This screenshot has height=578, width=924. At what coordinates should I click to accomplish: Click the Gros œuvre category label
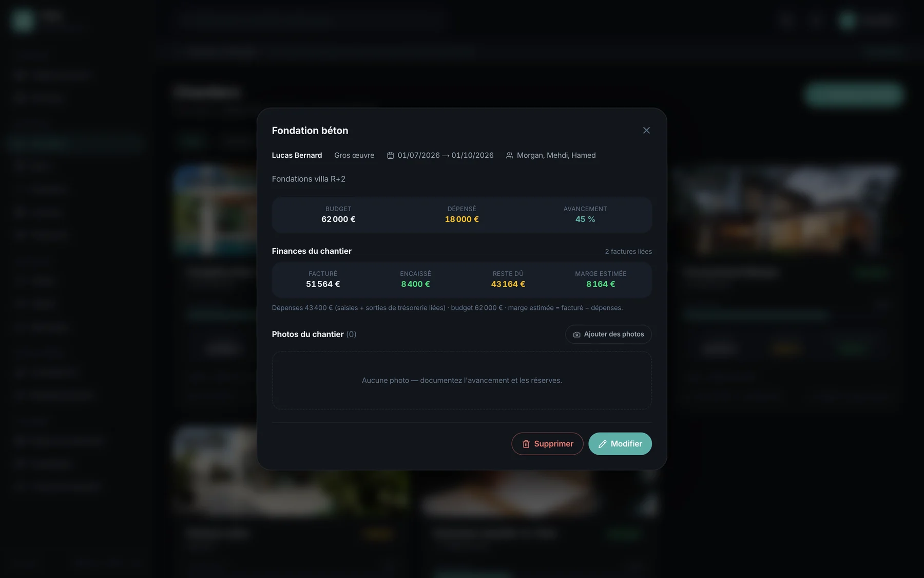coord(354,155)
